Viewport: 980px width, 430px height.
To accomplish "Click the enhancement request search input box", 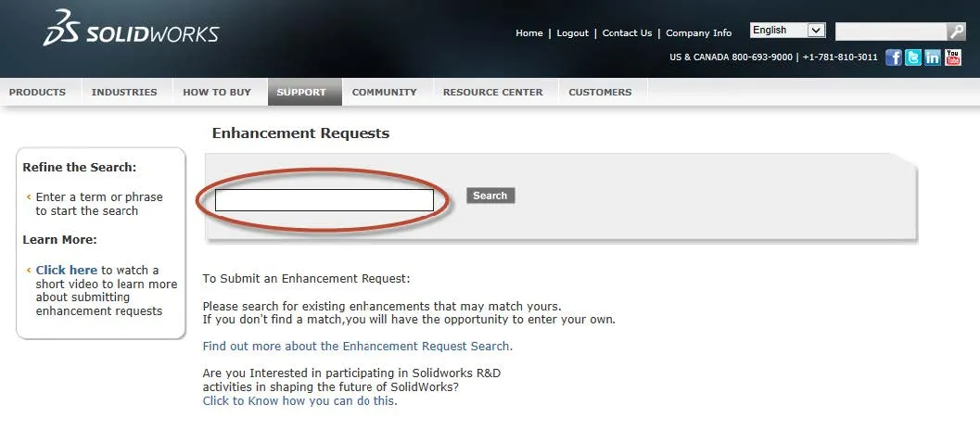I will [324, 200].
